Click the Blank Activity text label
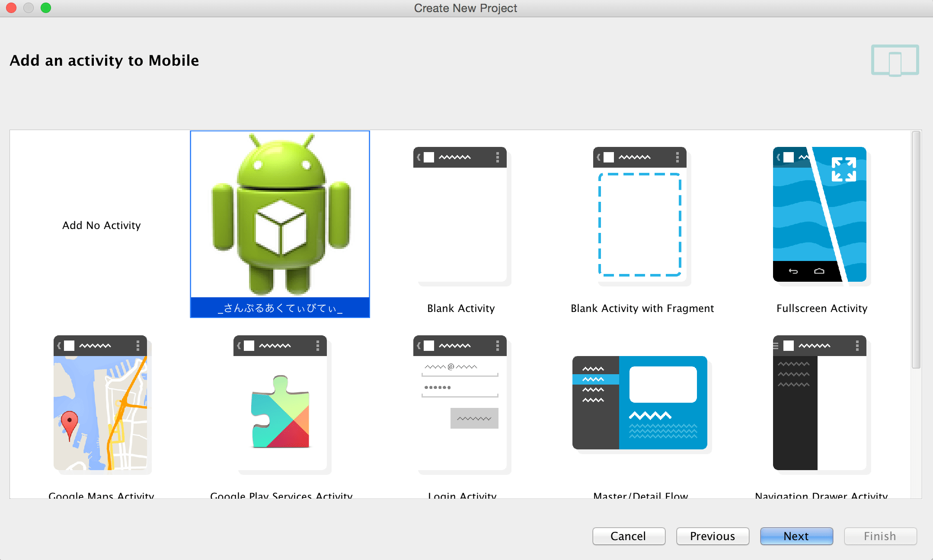Viewport: 933px width, 560px height. coord(461,308)
